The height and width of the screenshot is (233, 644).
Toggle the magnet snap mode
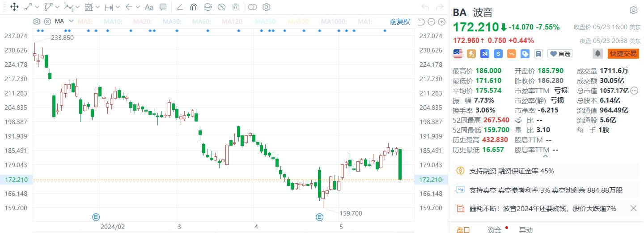[x=194, y=7]
